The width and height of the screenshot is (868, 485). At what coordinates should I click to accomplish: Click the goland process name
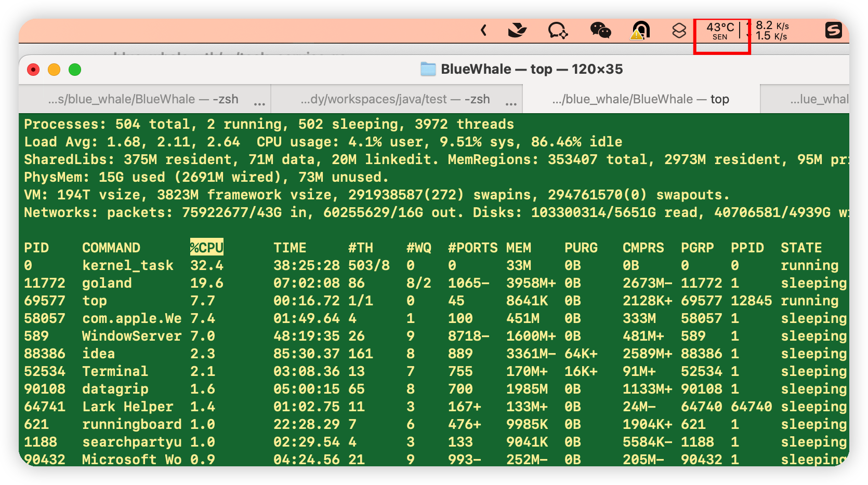[107, 283]
